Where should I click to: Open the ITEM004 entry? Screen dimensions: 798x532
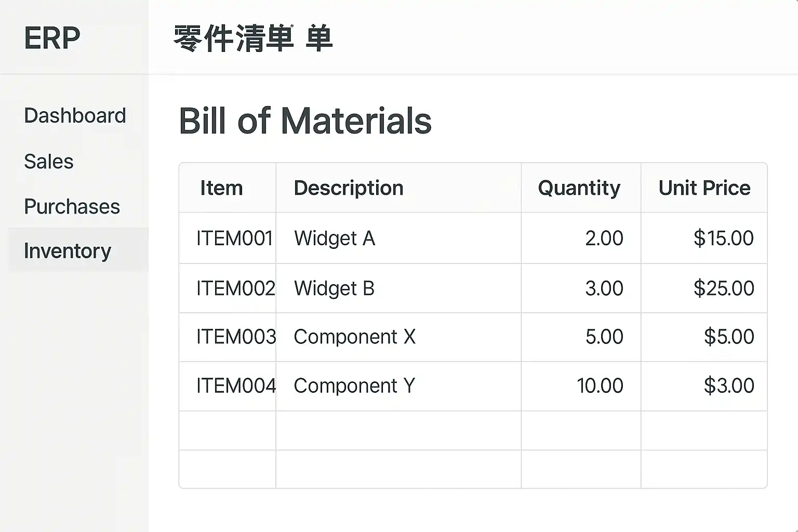click(x=236, y=386)
